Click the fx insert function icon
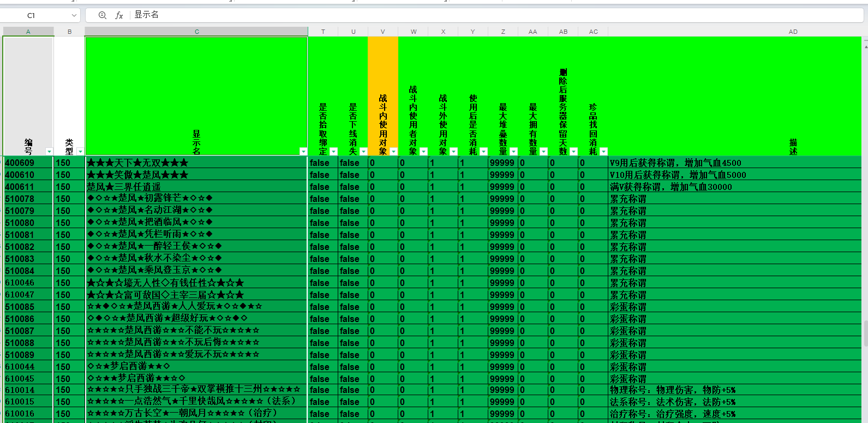Screen dimensions: 868x423 click(119, 15)
